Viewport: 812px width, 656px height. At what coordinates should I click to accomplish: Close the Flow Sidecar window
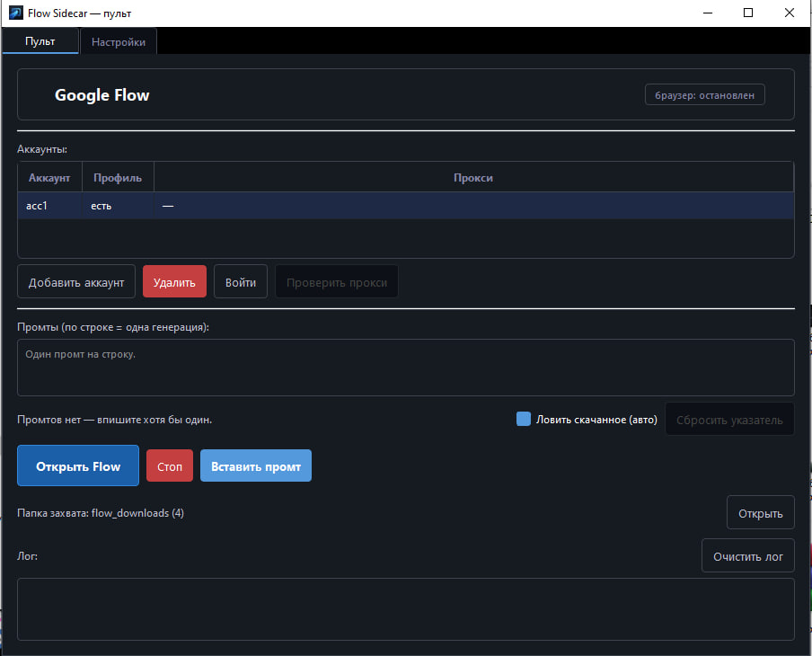click(789, 13)
